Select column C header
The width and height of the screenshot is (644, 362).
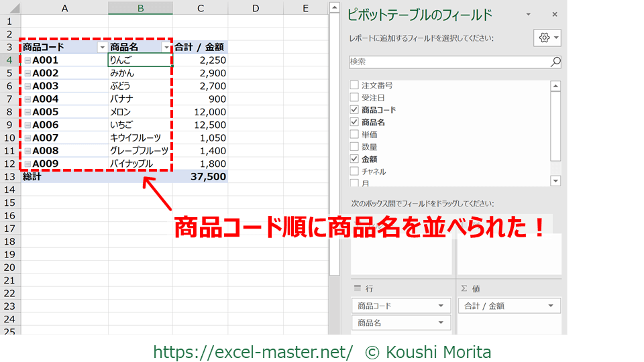(201, 8)
